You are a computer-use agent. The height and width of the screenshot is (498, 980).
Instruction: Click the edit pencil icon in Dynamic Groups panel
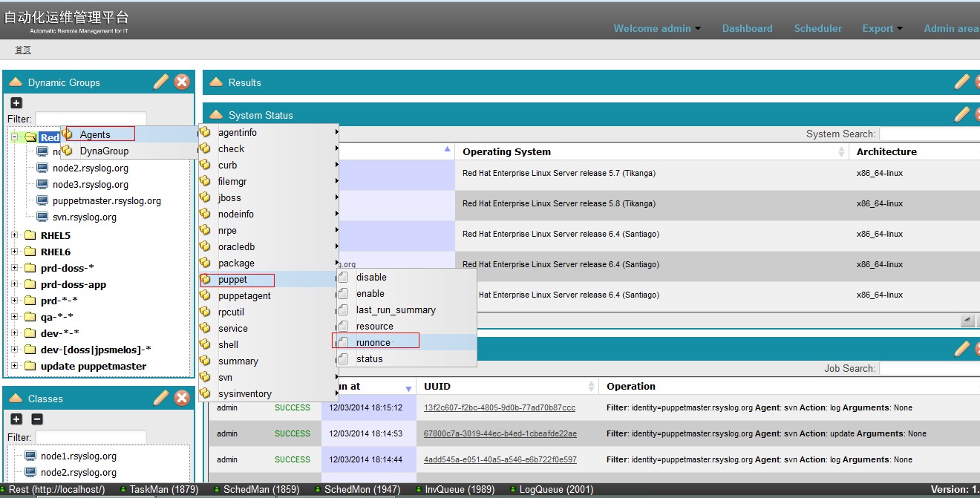point(161,82)
